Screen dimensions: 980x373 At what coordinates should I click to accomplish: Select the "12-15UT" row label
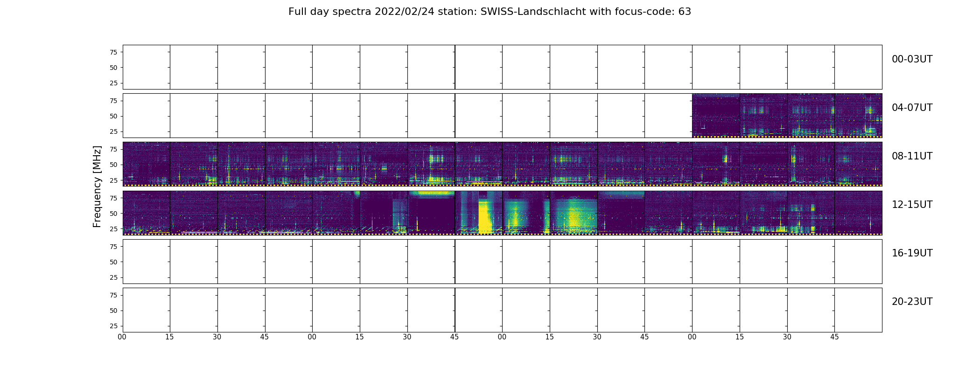pos(912,205)
